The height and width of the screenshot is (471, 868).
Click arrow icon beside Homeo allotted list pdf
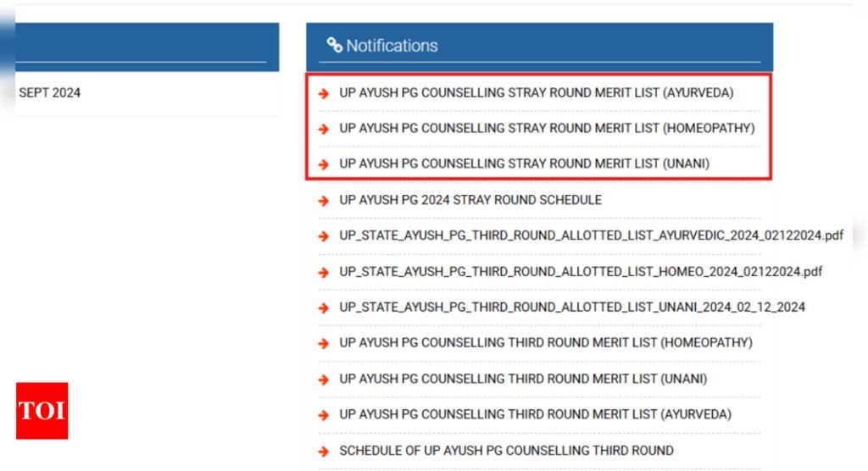(x=324, y=272)
